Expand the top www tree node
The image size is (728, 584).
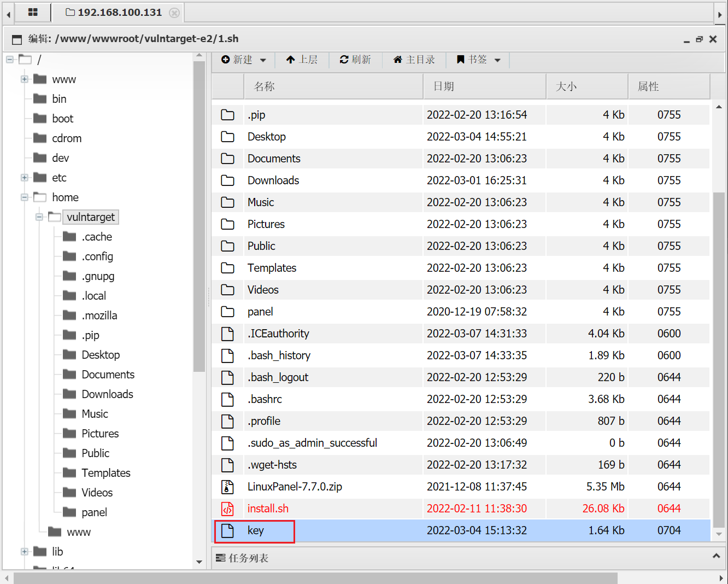coord(25,79)
